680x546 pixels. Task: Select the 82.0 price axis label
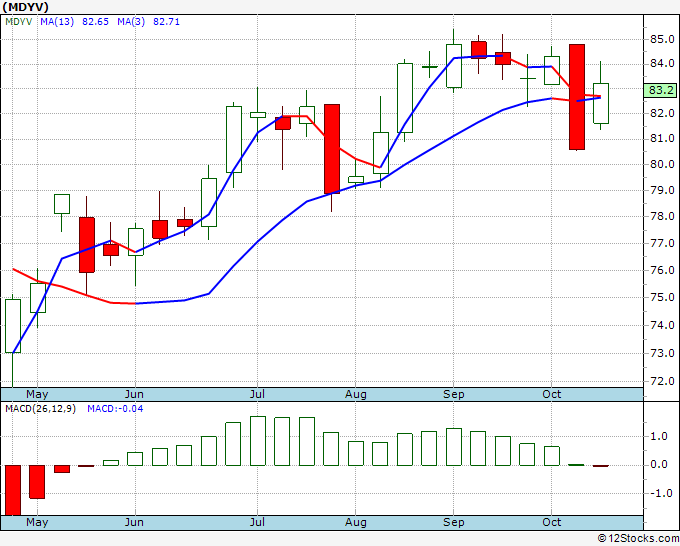(x=662, y=113)
